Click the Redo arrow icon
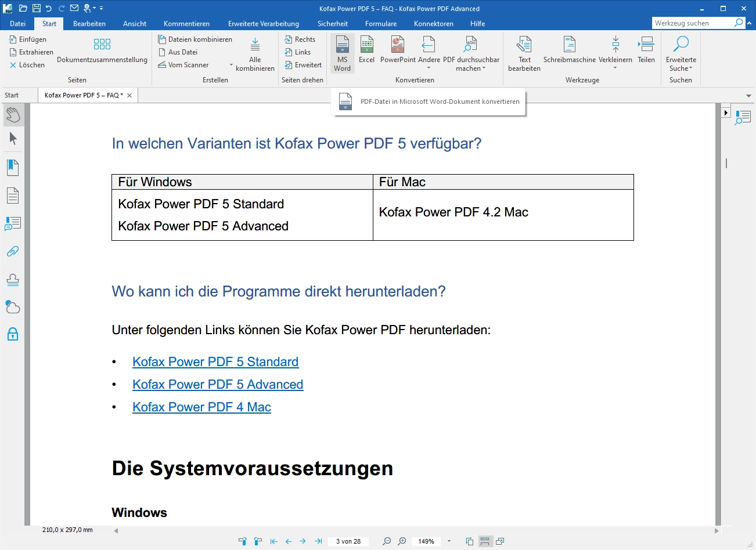 pos(62,8)
